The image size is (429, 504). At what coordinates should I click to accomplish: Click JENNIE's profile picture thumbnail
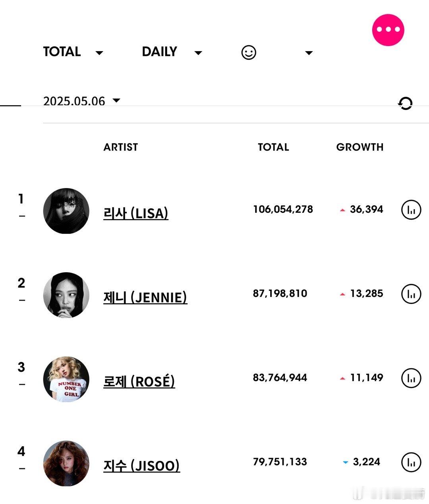66,295
